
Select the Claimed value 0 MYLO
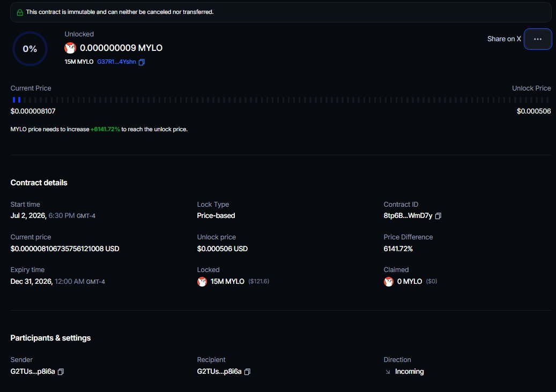[x=410, y=282]
